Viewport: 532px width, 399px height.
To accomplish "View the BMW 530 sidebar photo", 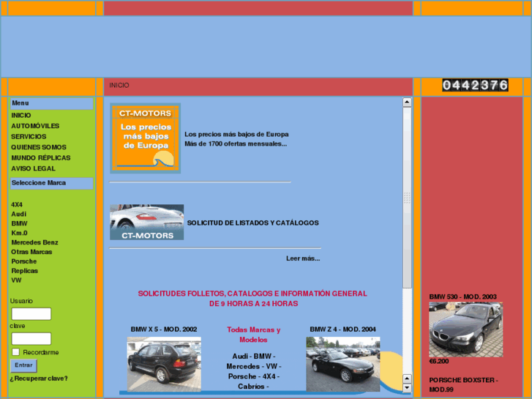I will click(466, 329).
